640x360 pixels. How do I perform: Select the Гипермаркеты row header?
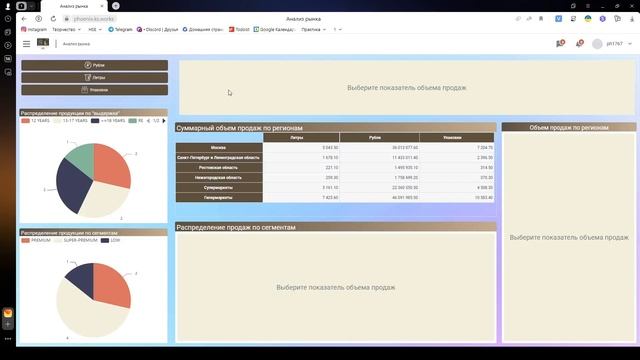coord(219,198)
